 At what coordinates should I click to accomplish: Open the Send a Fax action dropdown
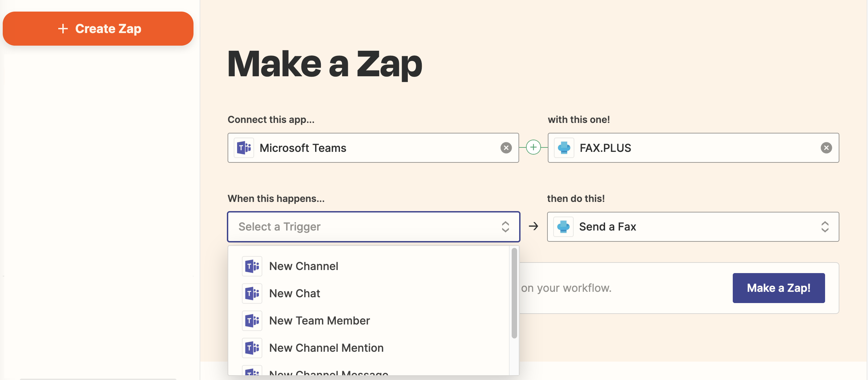(693, 227)
